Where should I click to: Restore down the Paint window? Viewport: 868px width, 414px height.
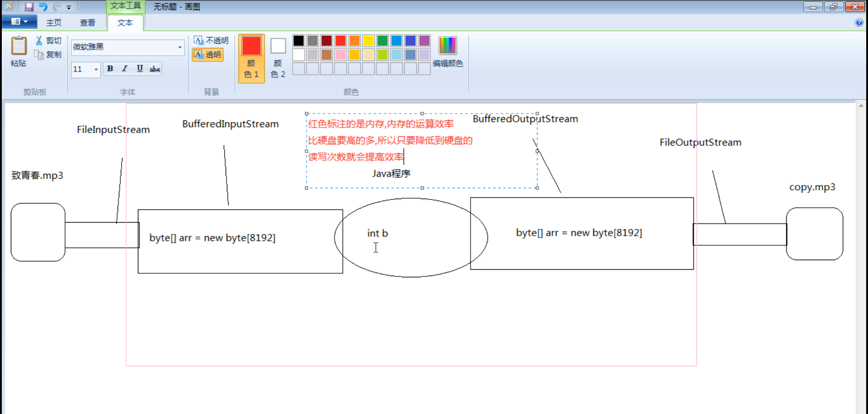pos(834,7)
